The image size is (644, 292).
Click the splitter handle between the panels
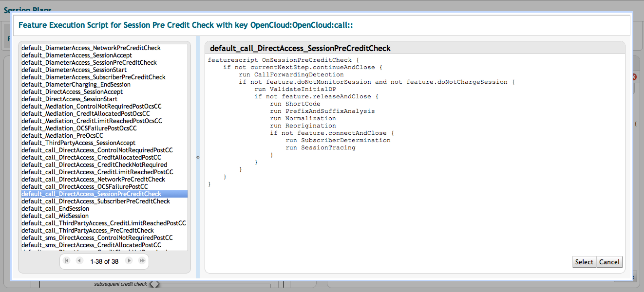[x=198, y=157]
